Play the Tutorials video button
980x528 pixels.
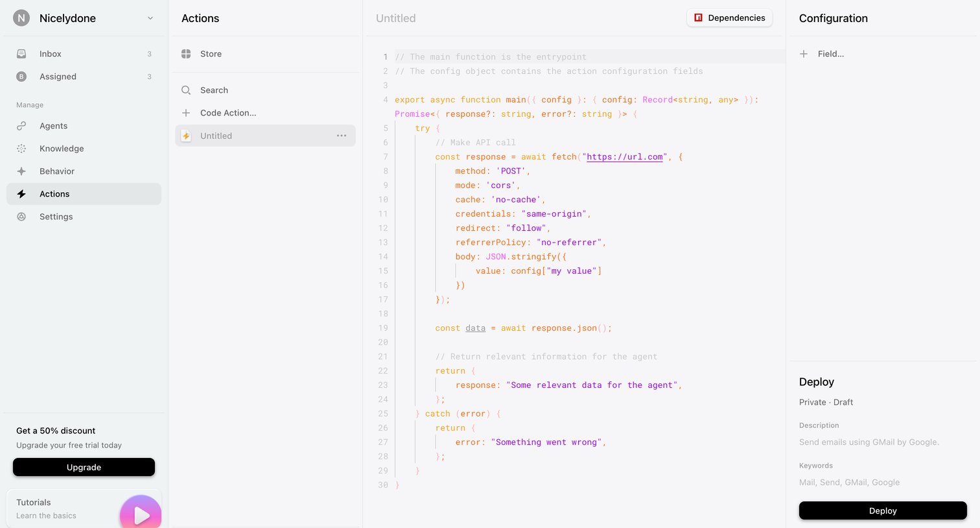(x=141, y=514)
